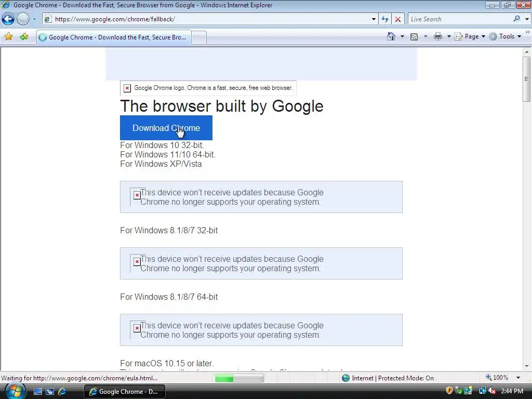Screen dimensions: 532x399
Task: Click Show Desktop quick launch icon
Action: (x=37, y=392)
